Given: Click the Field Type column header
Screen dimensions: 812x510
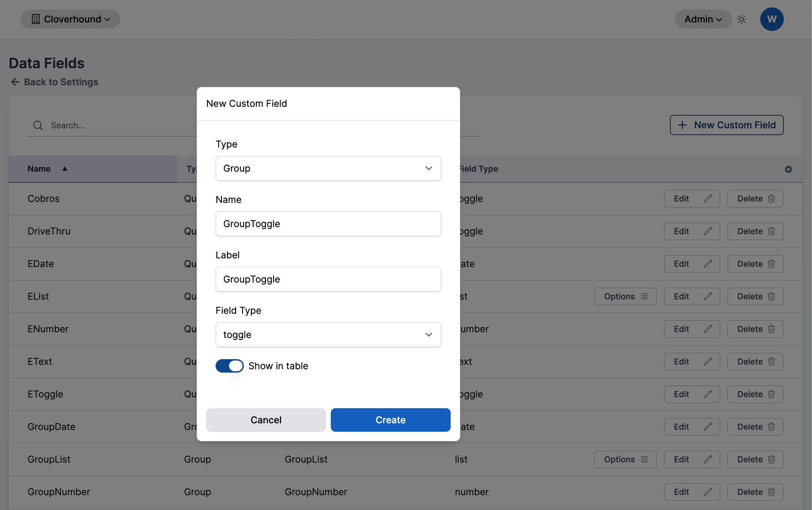Looking at the screenshot, I should (x=479, y=169).
